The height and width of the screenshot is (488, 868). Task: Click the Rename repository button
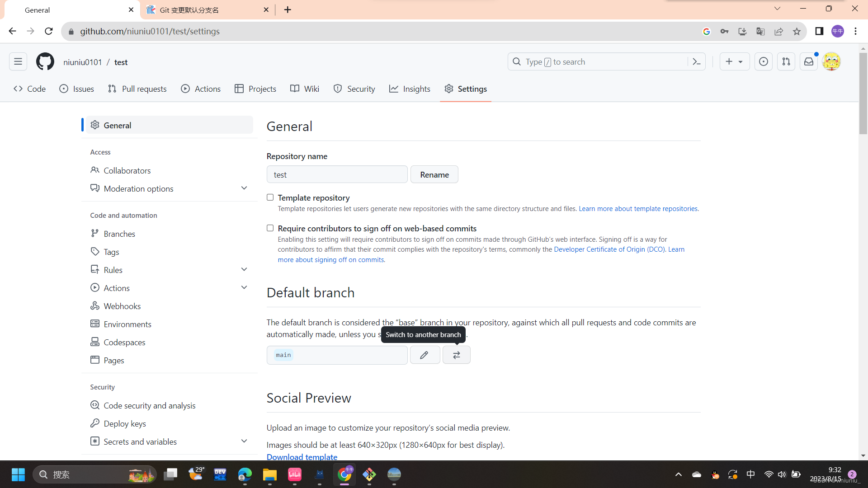434,174
